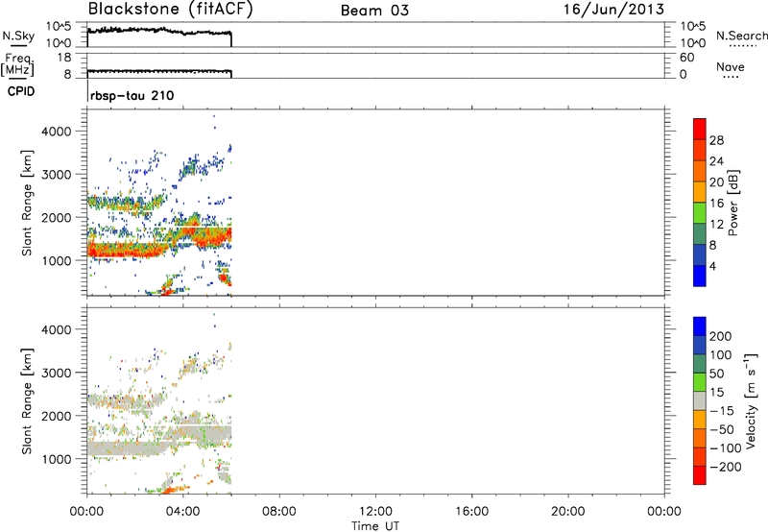Click the 'Blackstone (fitACF)' title text
Viewport: 768px width, 532px height.
(171, 10)
